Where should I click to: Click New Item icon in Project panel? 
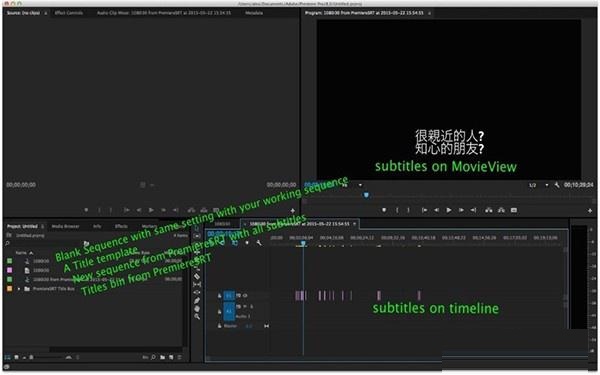pyautogui.click(x=171, y=357)
